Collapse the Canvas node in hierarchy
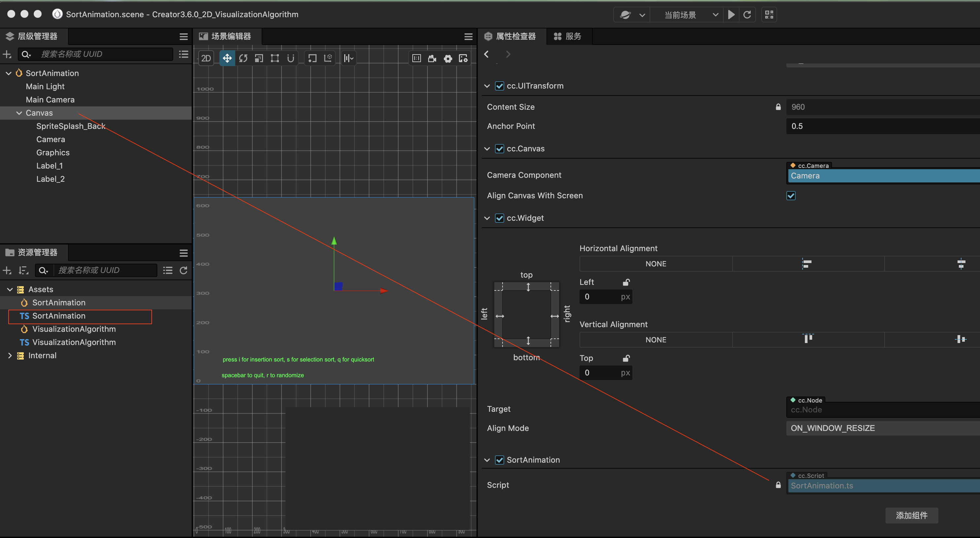980x538 pixels. click(19, 113)
